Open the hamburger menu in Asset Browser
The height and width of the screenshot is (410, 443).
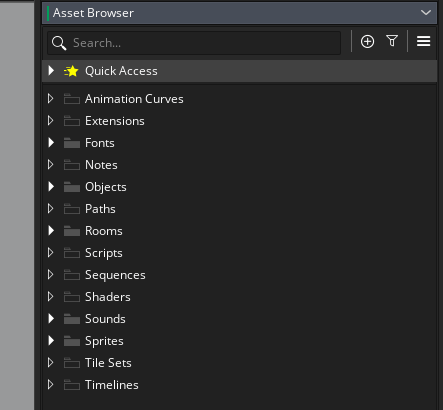point(423,41)
